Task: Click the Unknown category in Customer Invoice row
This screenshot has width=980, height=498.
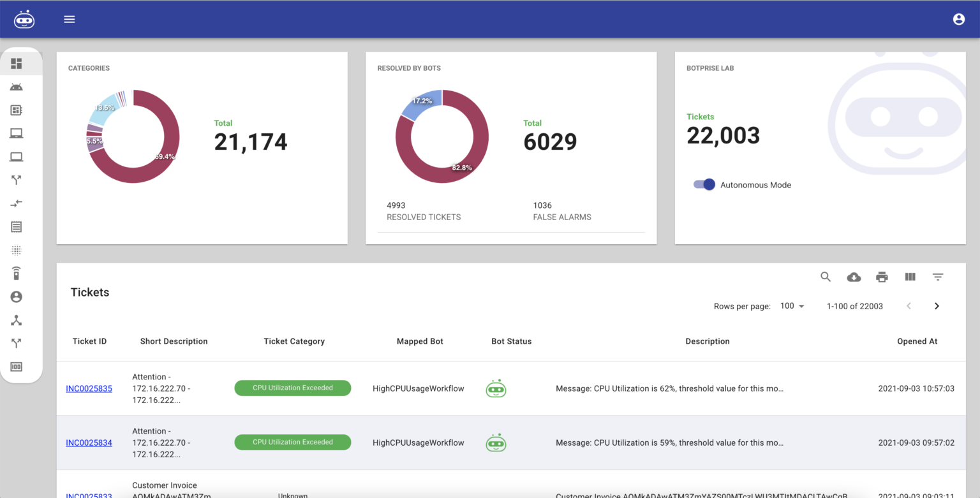Action: (x=293, y=495)
